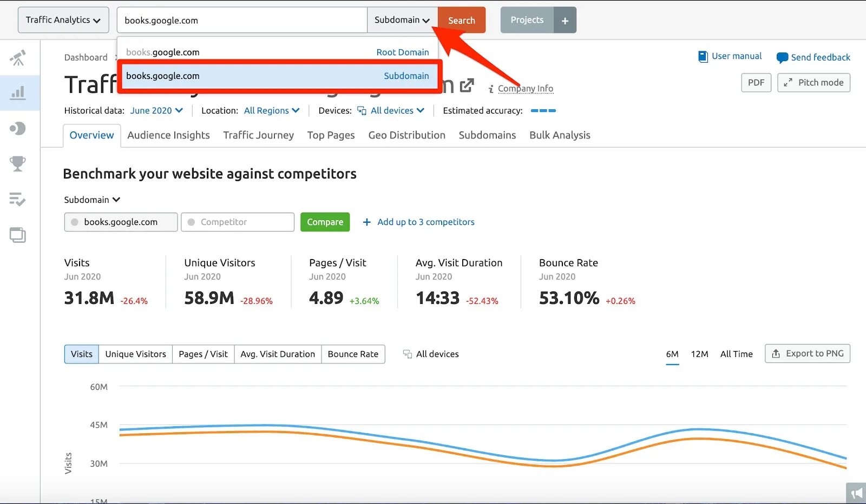
Task: Open the telescope icon in left sidebar
Action: tap(18, 58)
